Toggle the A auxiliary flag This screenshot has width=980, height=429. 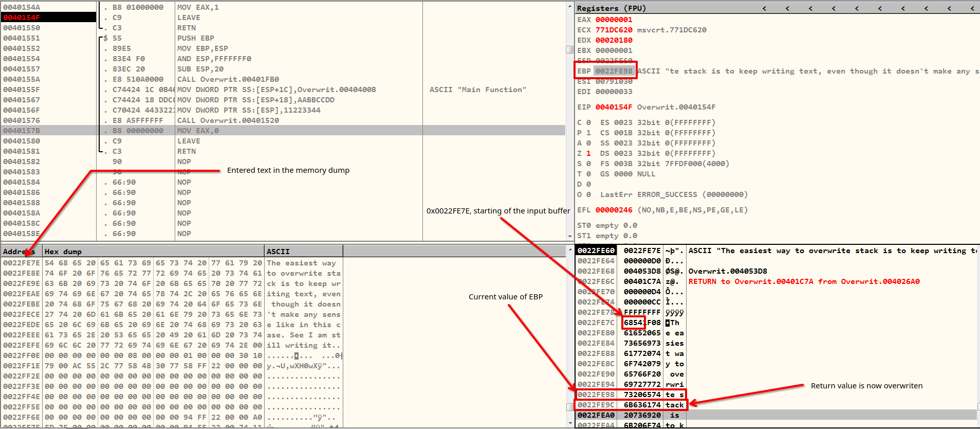pyautogui.click(x=589, y=143)
